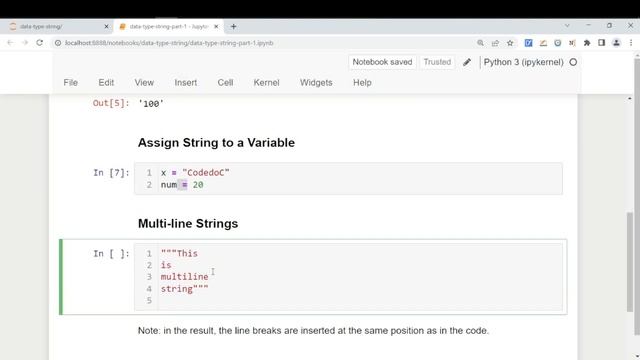
Task: Click the pencil edit-mode icon
Action: coord(467,62)
